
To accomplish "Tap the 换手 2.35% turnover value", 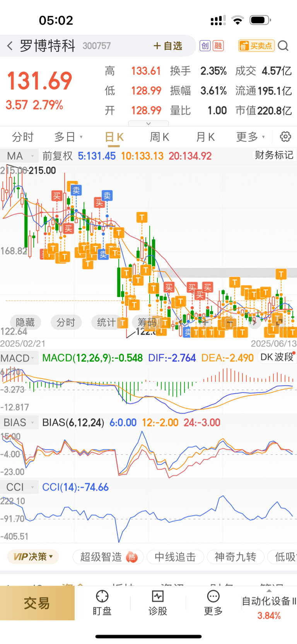I will 213,71.
